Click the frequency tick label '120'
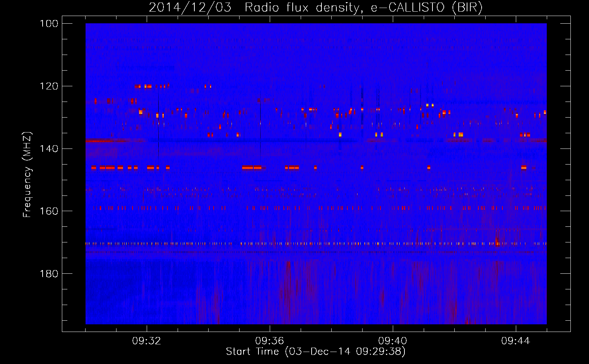The width and height of the screenshot is (589, 364). [48, 86]
